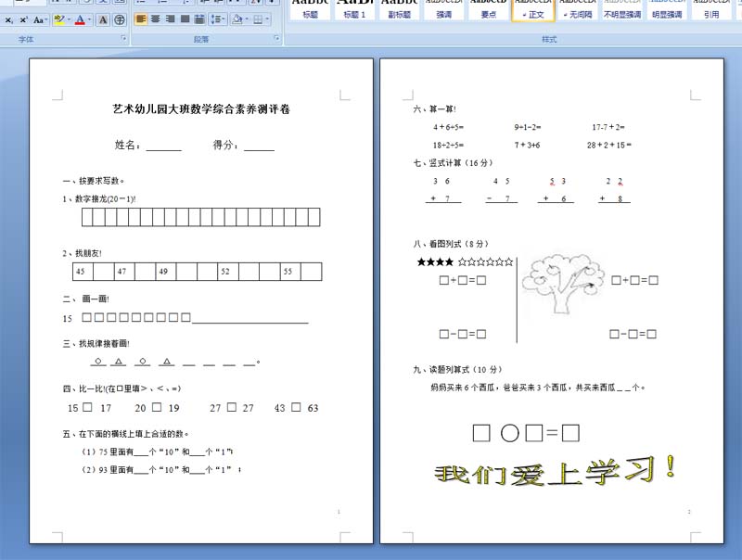
Task: Select the apple tree picture
Action: [563, 284]
